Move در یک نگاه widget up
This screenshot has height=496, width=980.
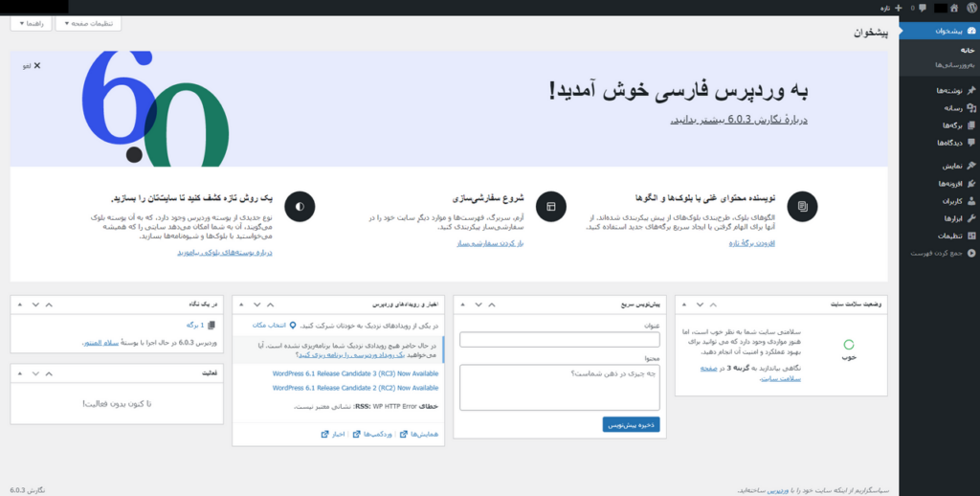(x=49, y=304)
